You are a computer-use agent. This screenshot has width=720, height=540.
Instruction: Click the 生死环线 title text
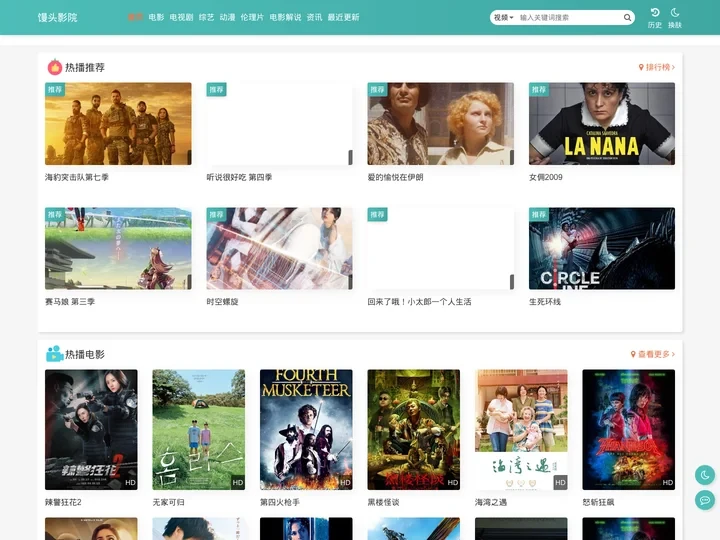tap(545, 302)
